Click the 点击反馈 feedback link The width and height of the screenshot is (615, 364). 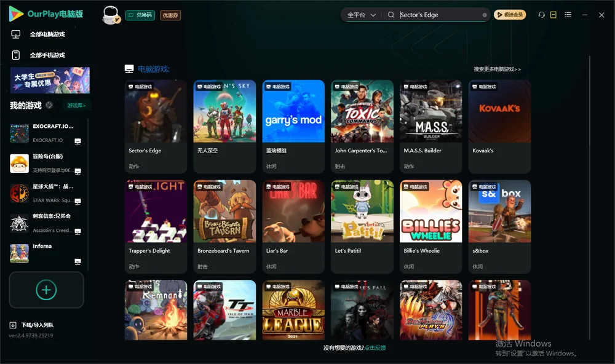pos(375,348)
